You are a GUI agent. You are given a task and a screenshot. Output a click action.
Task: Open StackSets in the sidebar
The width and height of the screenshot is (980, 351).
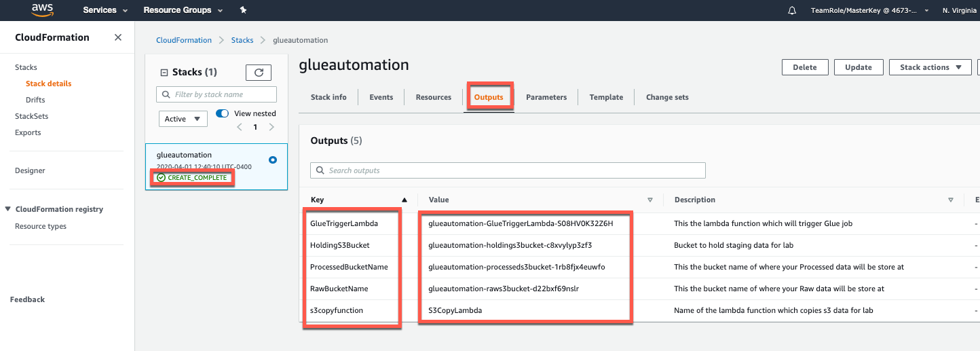(x=31, y=116)
